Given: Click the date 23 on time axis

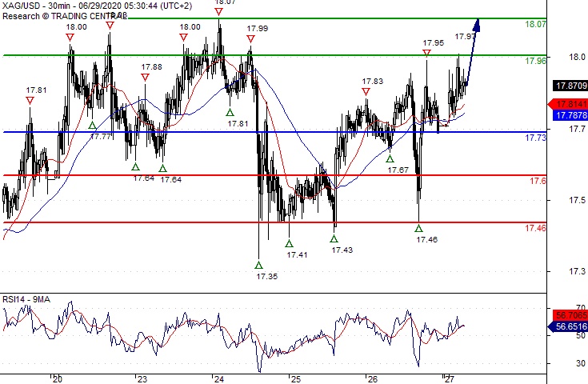Looking at the screenshot, I should pos(142,379).
